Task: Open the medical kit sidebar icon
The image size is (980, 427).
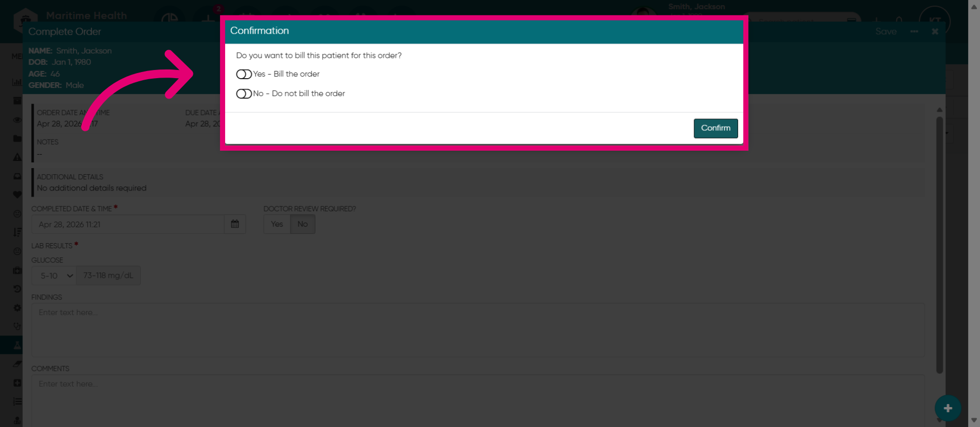Action: click(17, 270)
